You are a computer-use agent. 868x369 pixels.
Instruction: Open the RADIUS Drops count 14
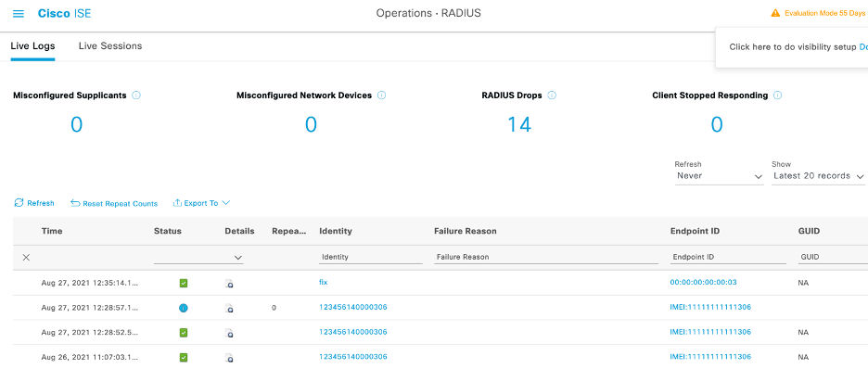coord(519,125)
